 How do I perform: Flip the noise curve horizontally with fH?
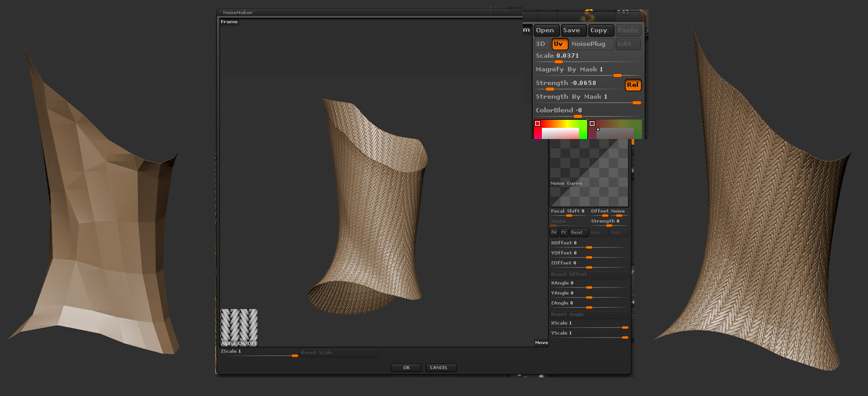point(554,232)
